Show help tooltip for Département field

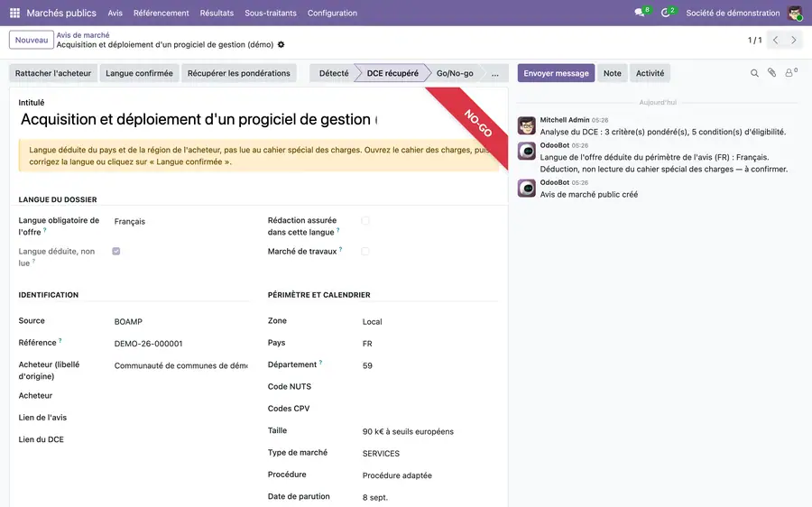pos(320,362)
